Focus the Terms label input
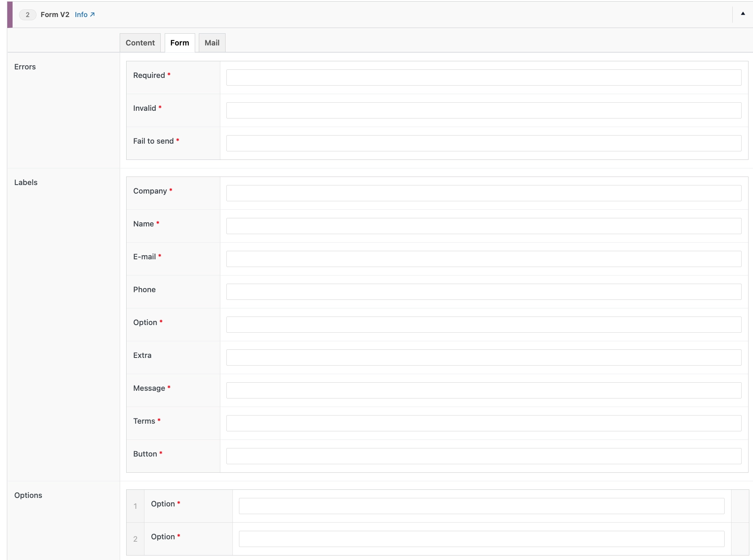The image size is (753, 560). [483, 423]
